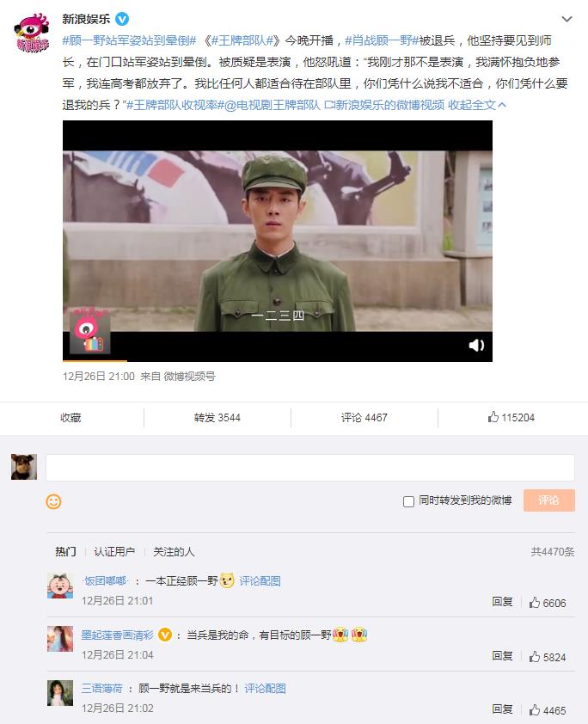The image size is (588, 724).
Task: Switch to the 关注的人 comments tab
Action: tap(174, 551)
